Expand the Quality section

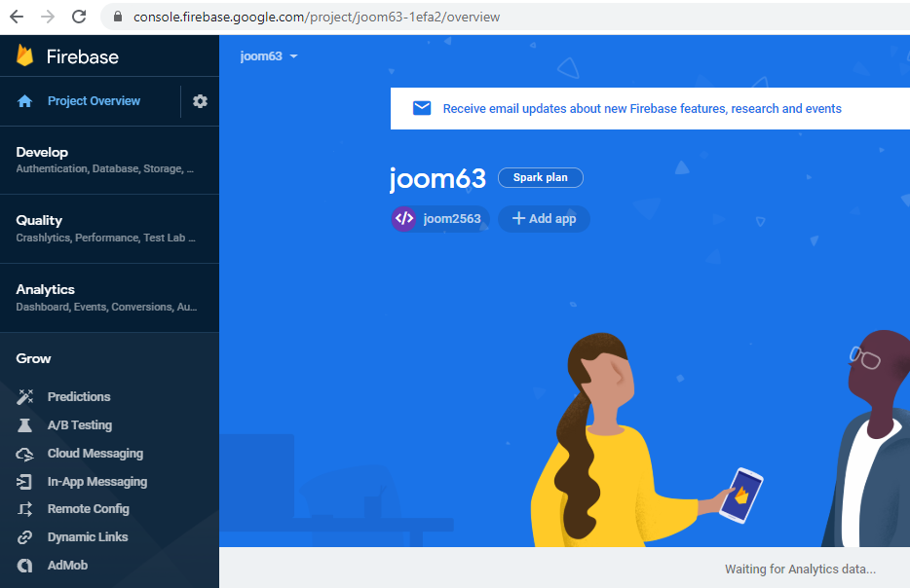coord(107,228)
